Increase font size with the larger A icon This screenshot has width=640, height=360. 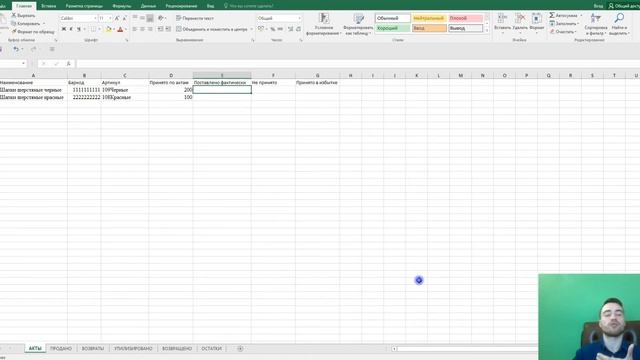[x=117, y=18]
